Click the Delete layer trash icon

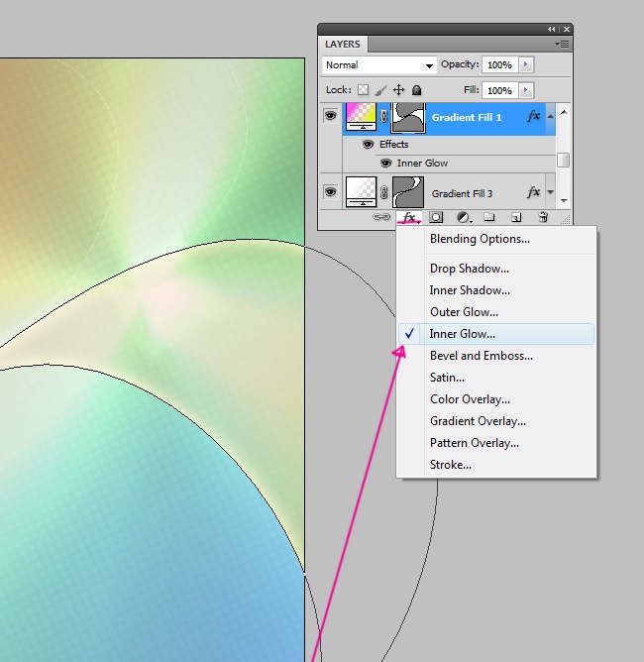pos(542,217)
